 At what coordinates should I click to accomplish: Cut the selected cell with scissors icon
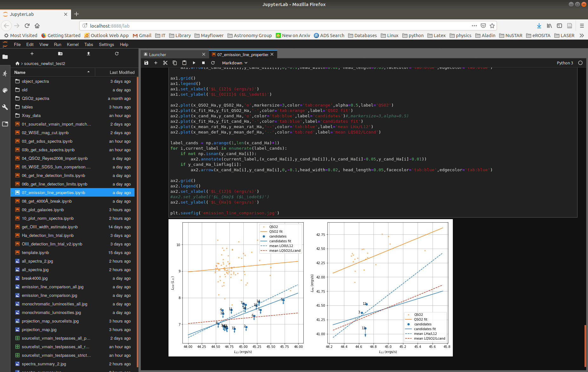pyautogui.click(x=165, y=63)
